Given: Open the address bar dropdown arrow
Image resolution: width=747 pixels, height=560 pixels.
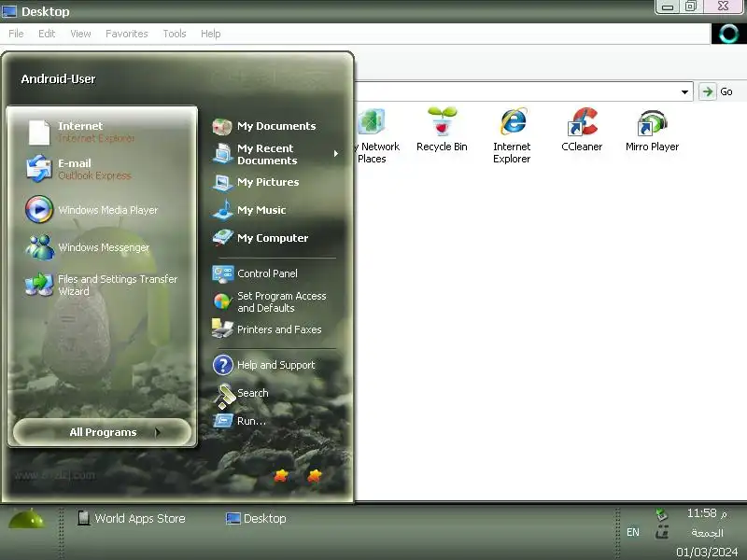Looking at the screenshot, I should (684, 91).
